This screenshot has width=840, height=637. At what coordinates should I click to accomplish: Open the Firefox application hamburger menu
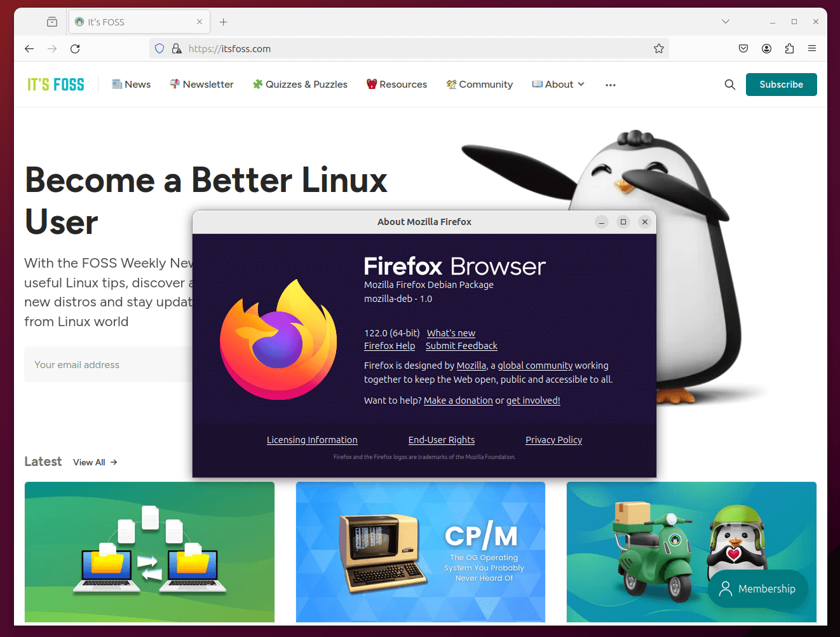pyautogui.click(x=812, y=48)
